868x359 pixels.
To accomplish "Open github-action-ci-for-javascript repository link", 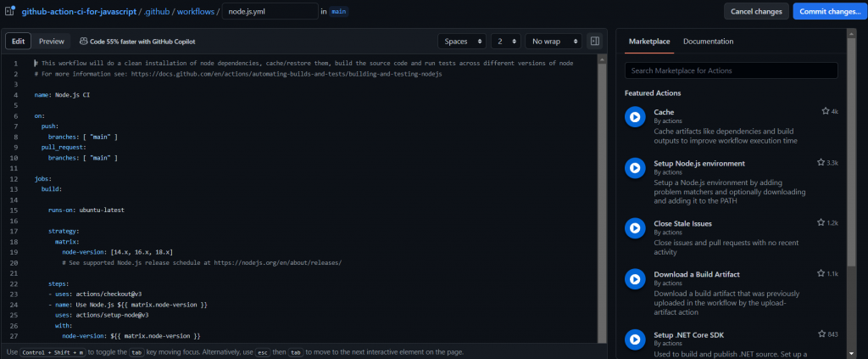I will tap(79, 12).
